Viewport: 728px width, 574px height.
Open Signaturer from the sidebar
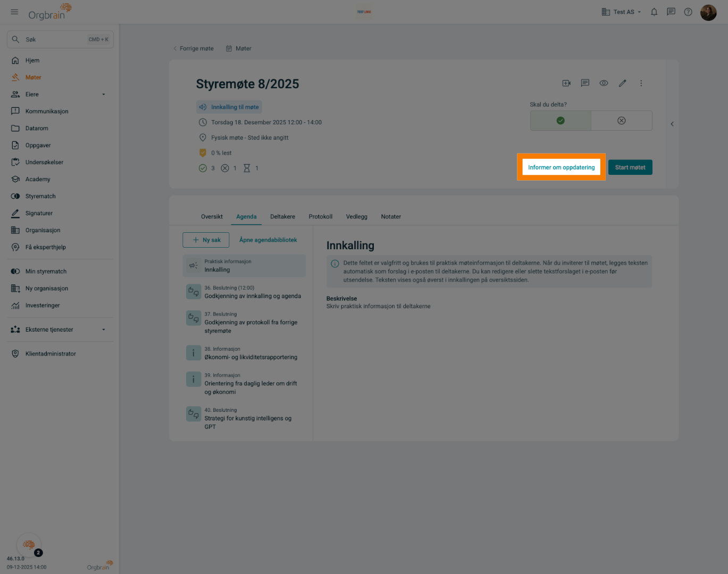38,213
